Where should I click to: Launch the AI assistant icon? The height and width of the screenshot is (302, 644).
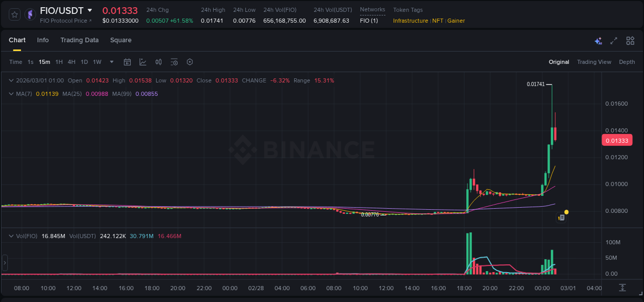[598, 40]
